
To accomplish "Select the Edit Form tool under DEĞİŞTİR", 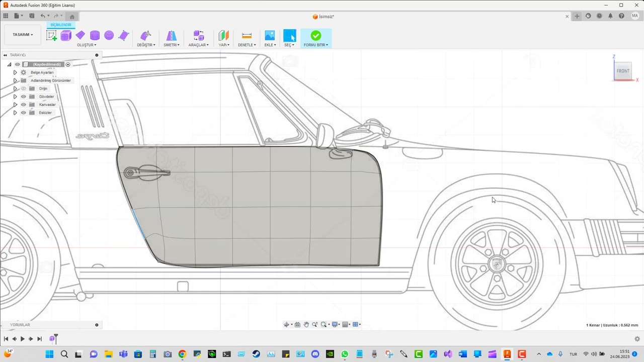I will tap(146, 35).
